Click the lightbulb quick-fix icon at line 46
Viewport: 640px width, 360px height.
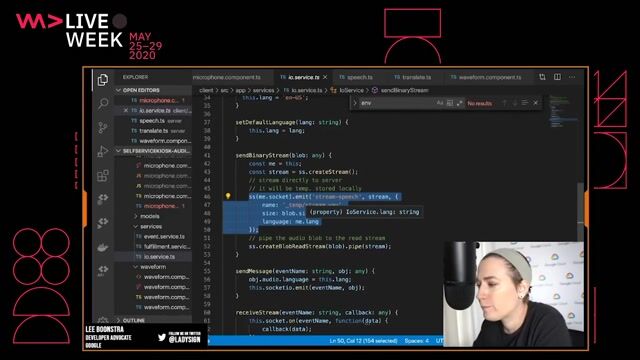tap(228, 196)
